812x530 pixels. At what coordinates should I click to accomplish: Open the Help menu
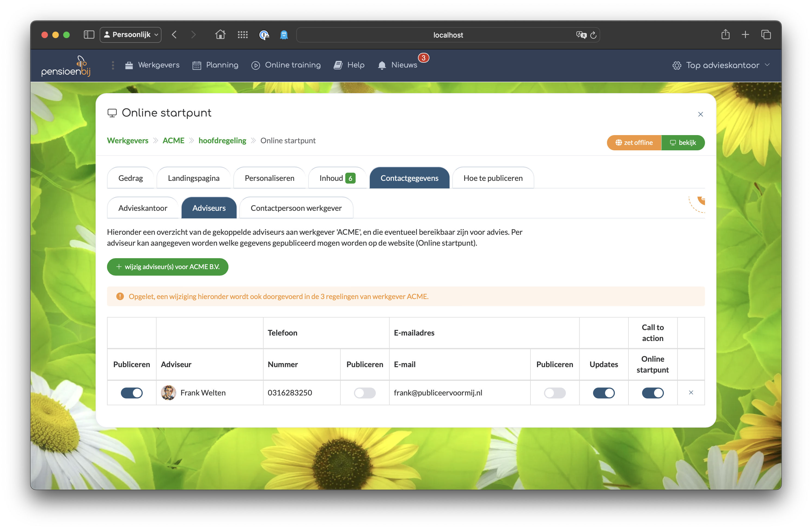tap(349, 65)
